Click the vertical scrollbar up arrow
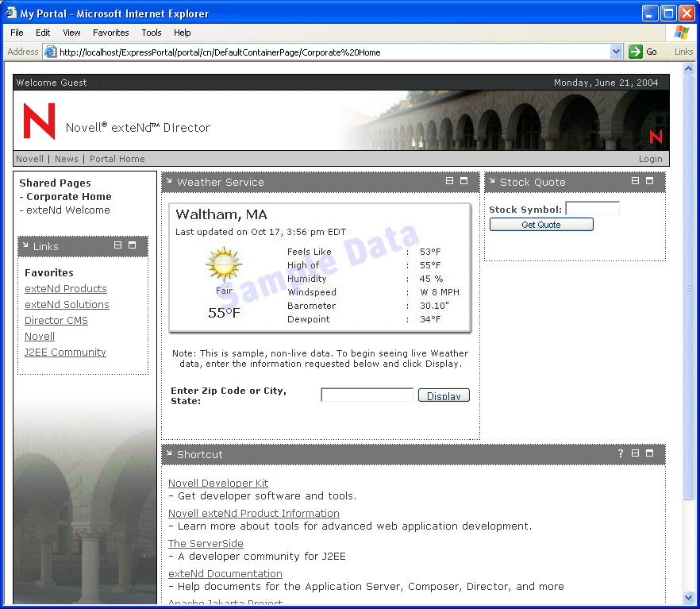Image resolution: width=700 pixels, height=609 pixels. pos(688,69)
